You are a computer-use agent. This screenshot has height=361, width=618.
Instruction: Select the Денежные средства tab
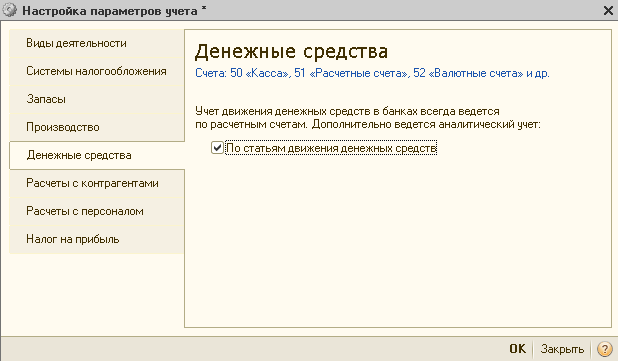(97, 155)
